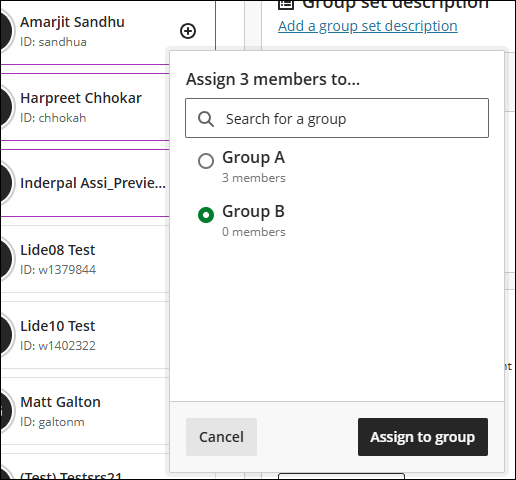Select the Harpreet Chhokar member row

85,107
